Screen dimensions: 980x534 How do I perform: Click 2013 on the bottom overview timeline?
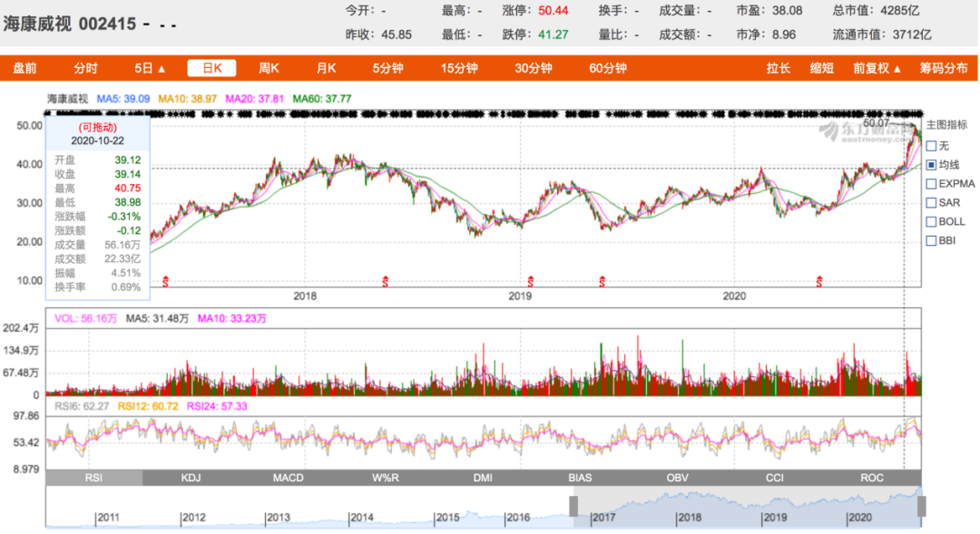coord(279,518)
